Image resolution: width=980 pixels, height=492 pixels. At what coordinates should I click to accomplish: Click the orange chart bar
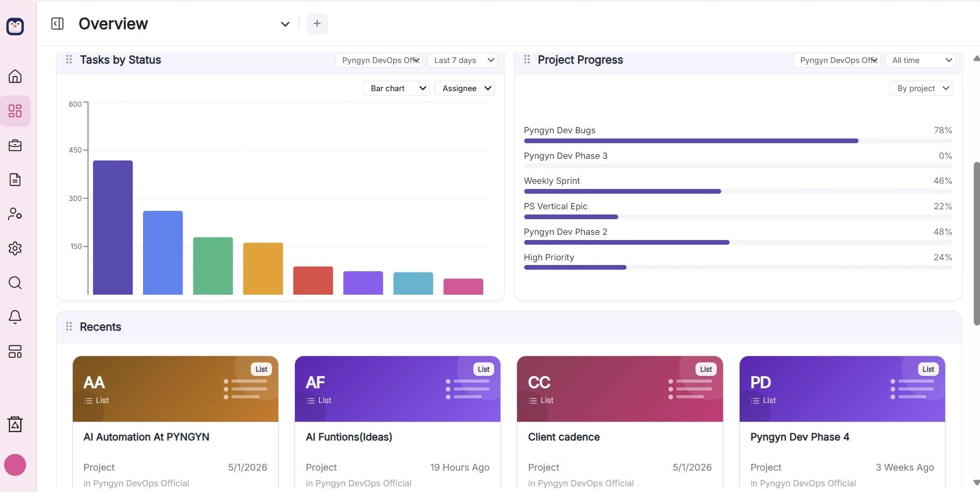click(263, 269)
